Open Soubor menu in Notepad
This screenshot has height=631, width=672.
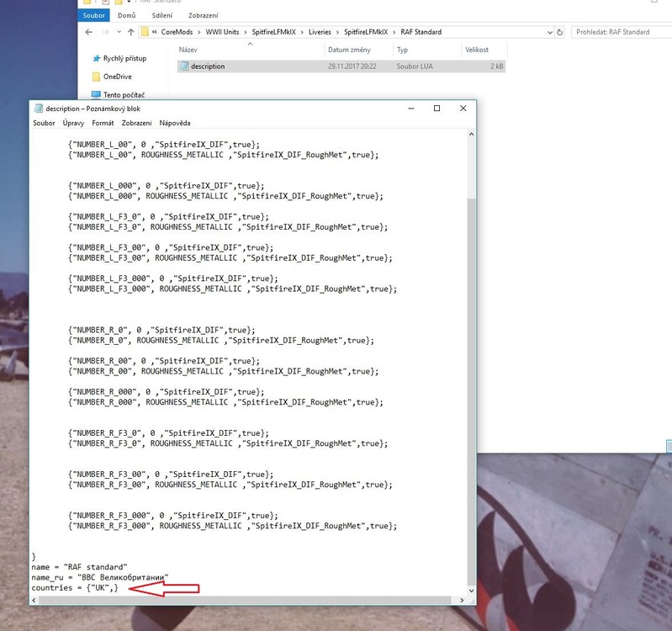(44, 123)
